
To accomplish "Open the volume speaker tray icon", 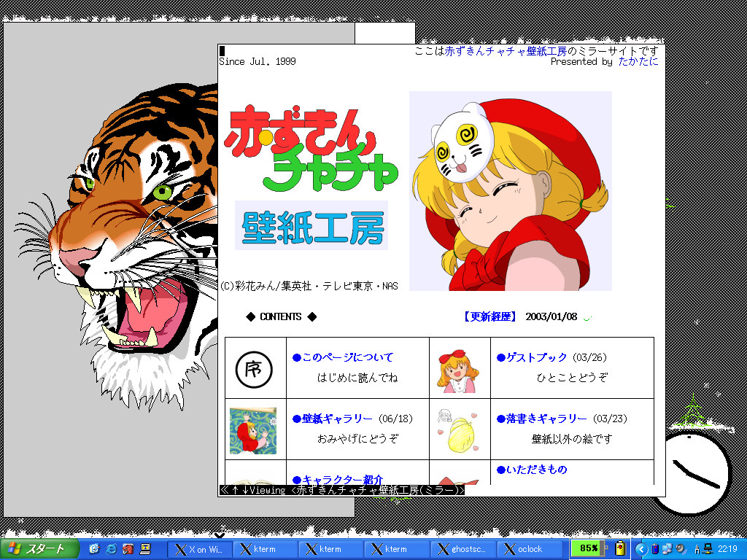I will click(x=680, y=550).
